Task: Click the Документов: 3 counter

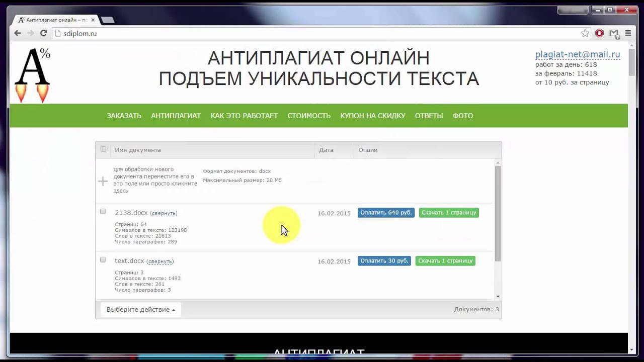Action: click(476, 309)
